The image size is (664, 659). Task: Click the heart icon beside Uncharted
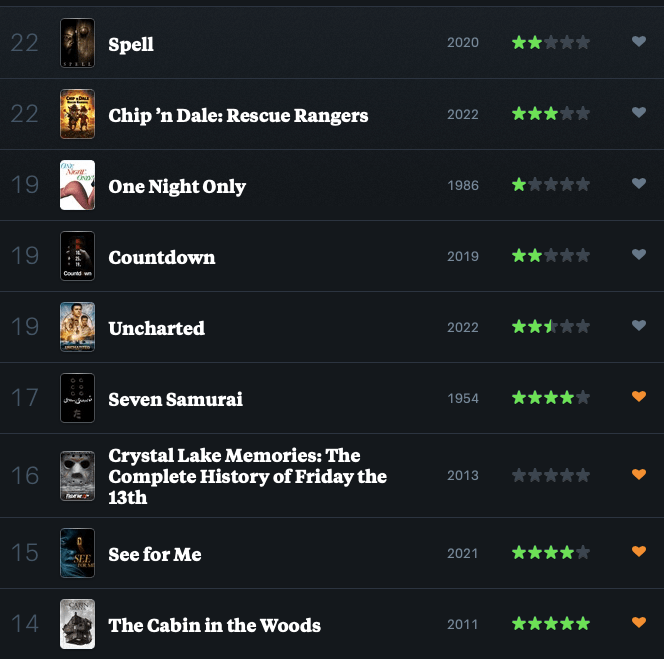[x=639, y=326]
